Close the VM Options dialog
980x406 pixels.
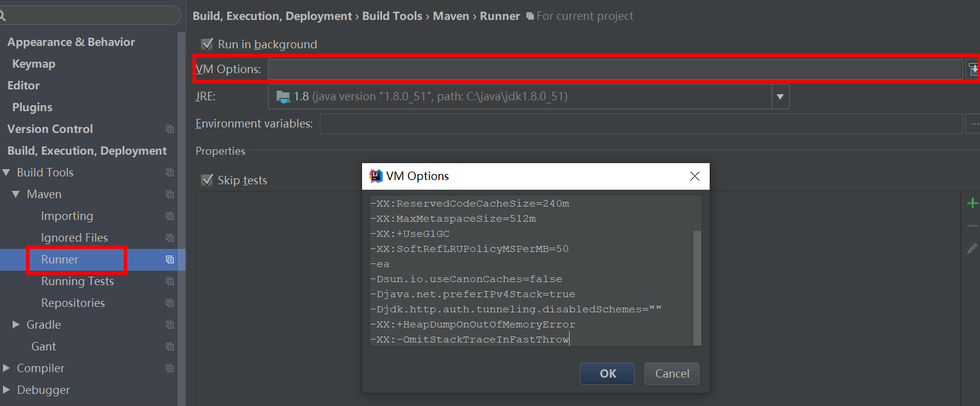click(x=695, y=176)
